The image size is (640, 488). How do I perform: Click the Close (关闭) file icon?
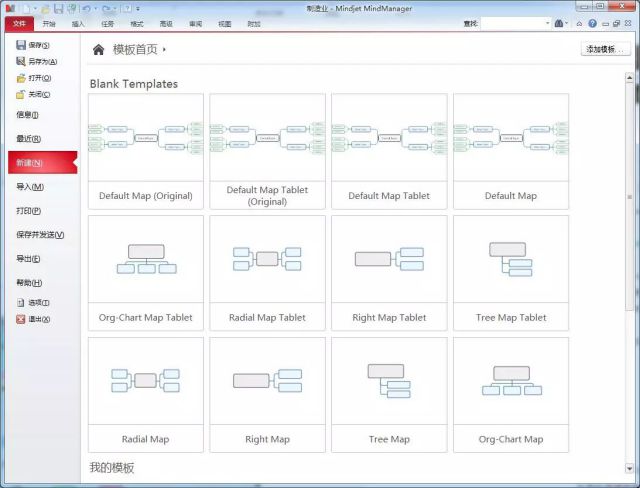coord(21,94)
